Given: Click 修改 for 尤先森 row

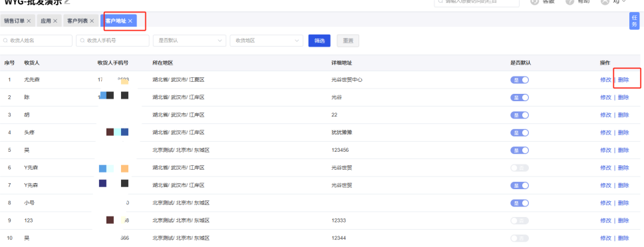Looking at the screenshot, I should pos(605,80).
